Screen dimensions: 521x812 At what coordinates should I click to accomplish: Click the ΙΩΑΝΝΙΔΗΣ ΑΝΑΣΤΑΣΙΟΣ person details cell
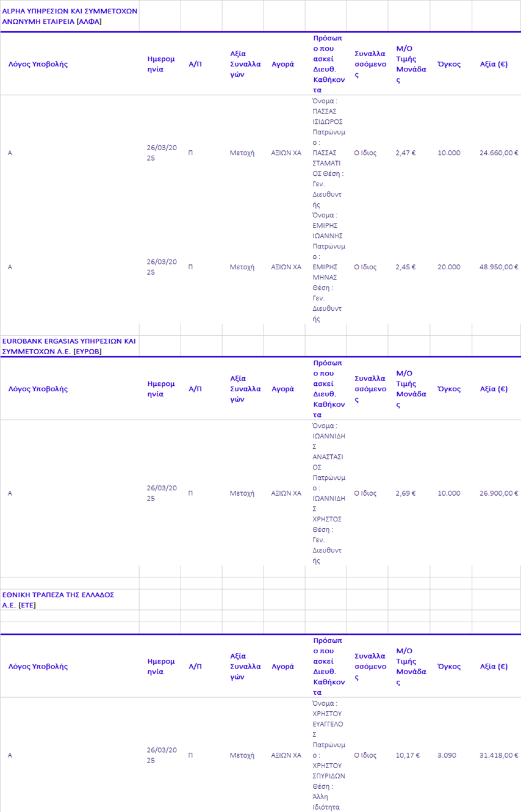328,493
